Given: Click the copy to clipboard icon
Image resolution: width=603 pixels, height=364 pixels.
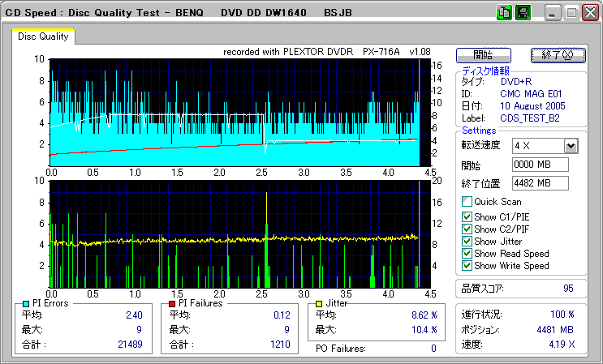Looking at the screenshot, I should click(504, 12).
